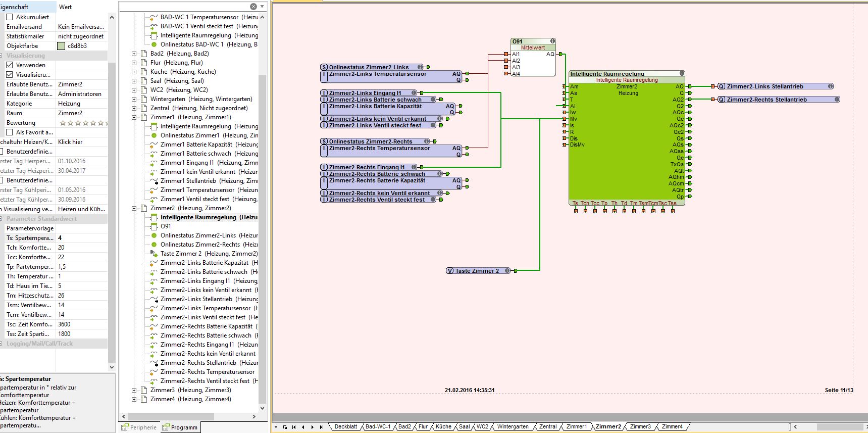Click the Objektfarbe color swatch c8d8b3
This screenshot has width=868, height=433.
click(x=61, y=46)
